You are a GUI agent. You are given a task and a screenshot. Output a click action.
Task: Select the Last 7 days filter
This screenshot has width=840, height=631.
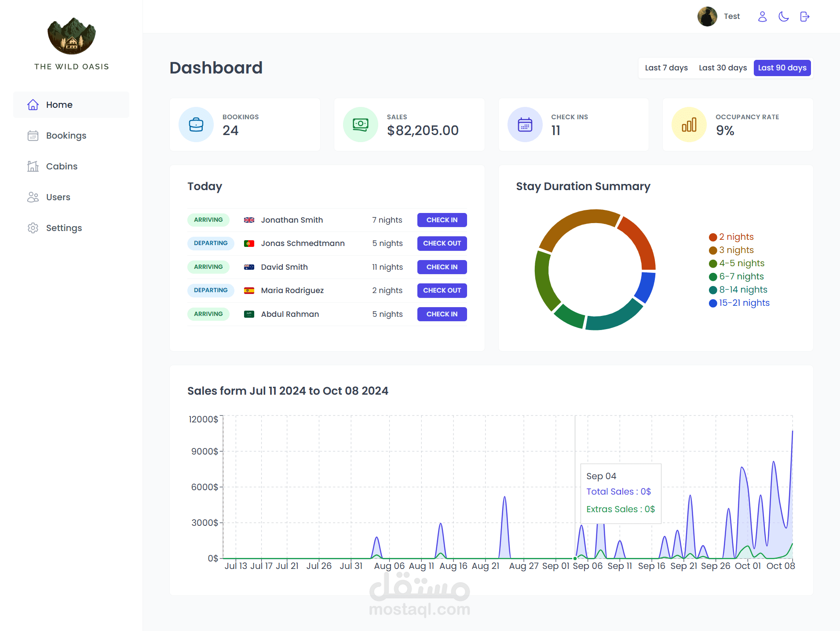point(666,68)
